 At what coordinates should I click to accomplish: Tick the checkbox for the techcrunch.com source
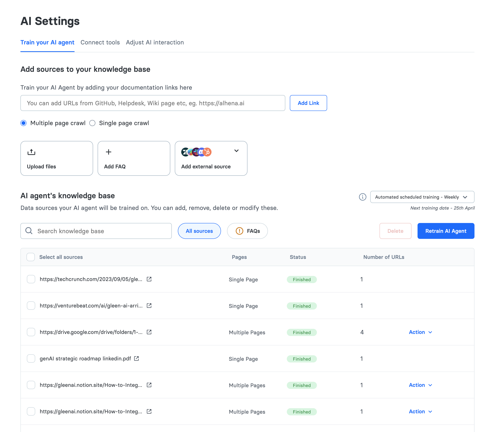(31, 279)
